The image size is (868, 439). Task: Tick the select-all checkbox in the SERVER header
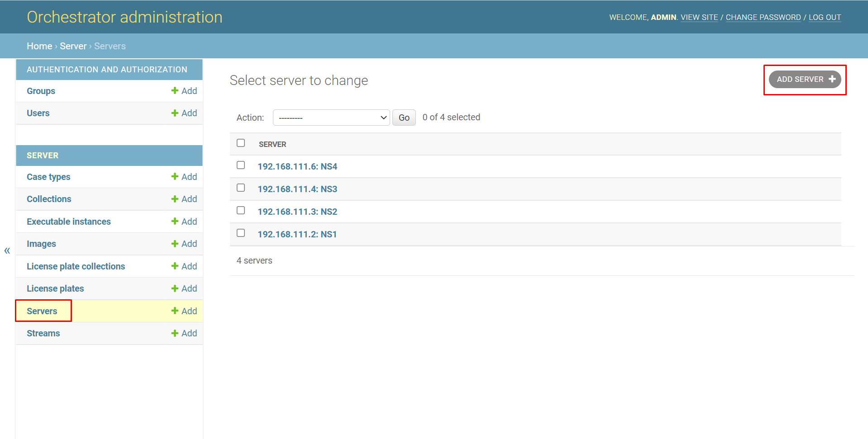(x=241, y=143)
